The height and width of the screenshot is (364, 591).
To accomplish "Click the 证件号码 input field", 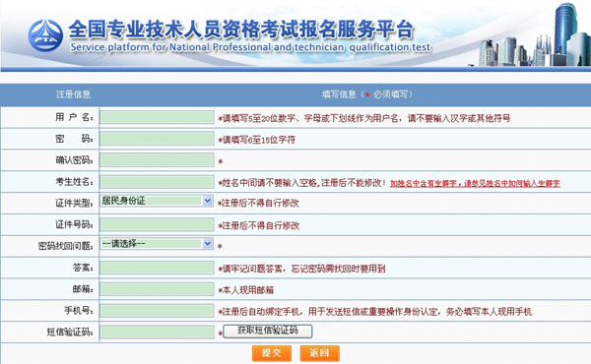I will tap(157, 224).
